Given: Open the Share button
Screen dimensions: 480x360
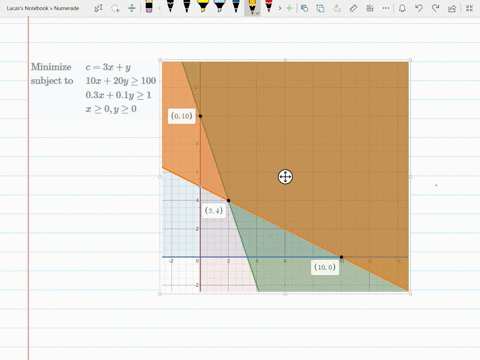Looking at the screenshot, I should [x=452, y=8].
